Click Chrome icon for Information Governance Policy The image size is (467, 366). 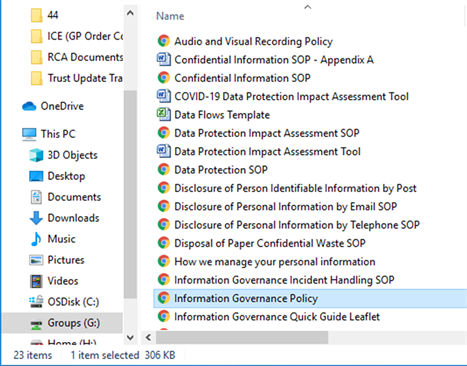click(164, 298)
